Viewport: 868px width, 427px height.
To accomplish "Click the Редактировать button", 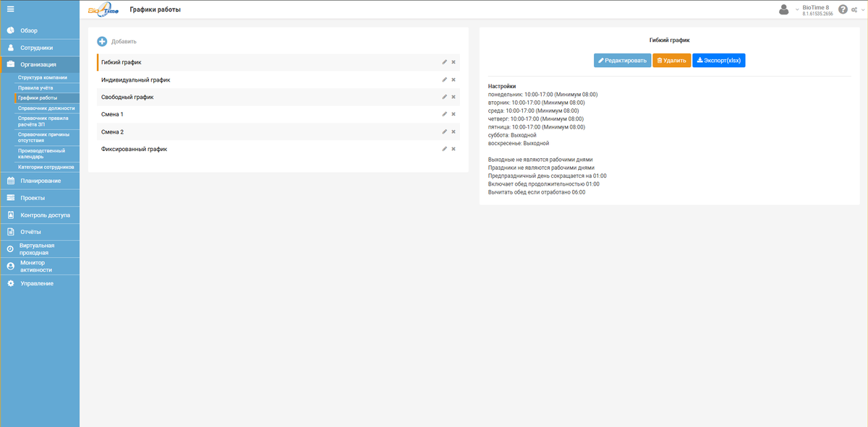I will tap(622, 61).
